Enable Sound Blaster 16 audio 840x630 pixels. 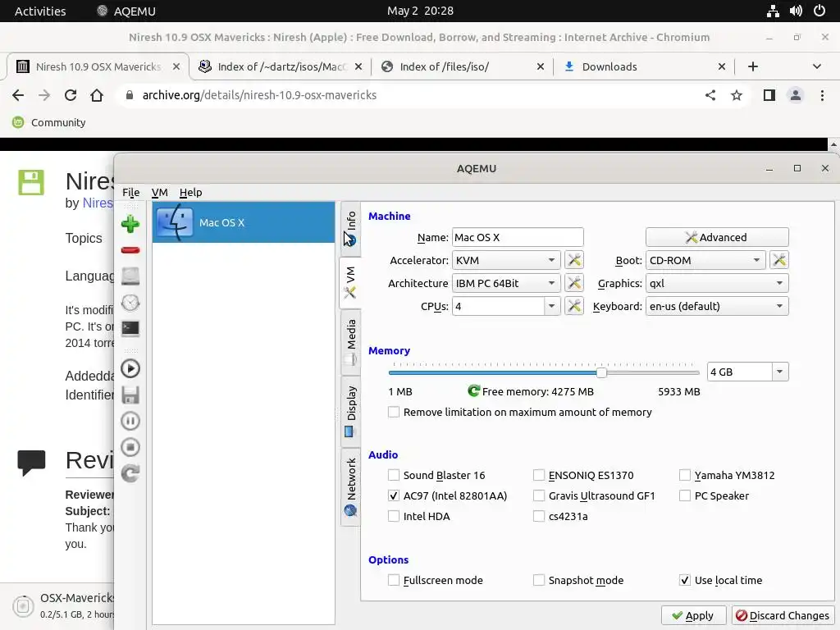(394, 475)
